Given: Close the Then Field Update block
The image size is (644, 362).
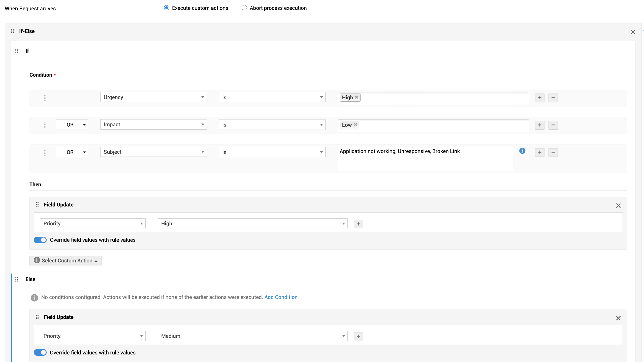Looking at the screenshot, I should (x=618, y=205).
